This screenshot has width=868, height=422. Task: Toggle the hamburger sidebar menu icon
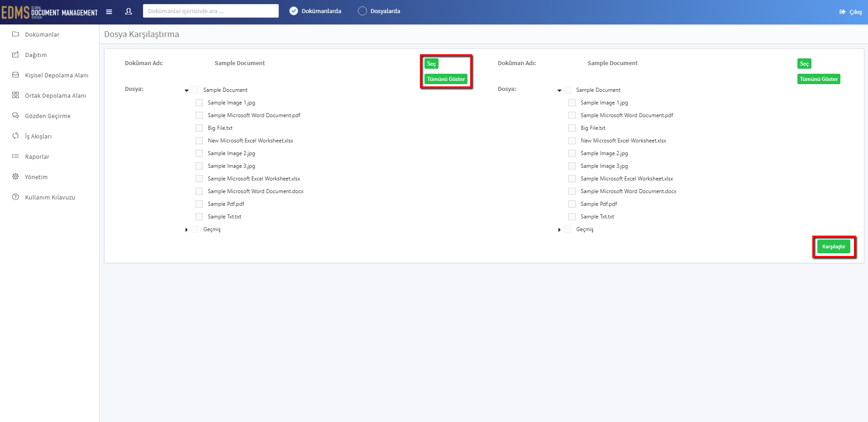(x=109, y=12)
